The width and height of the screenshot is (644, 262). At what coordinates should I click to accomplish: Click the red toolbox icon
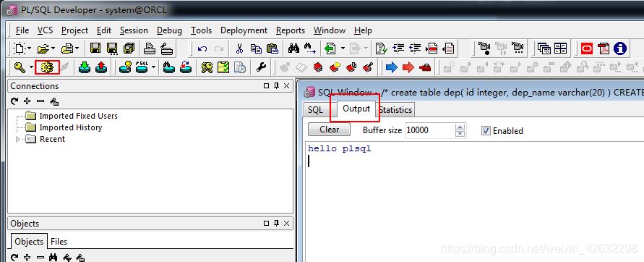click(x=425, y=67)
